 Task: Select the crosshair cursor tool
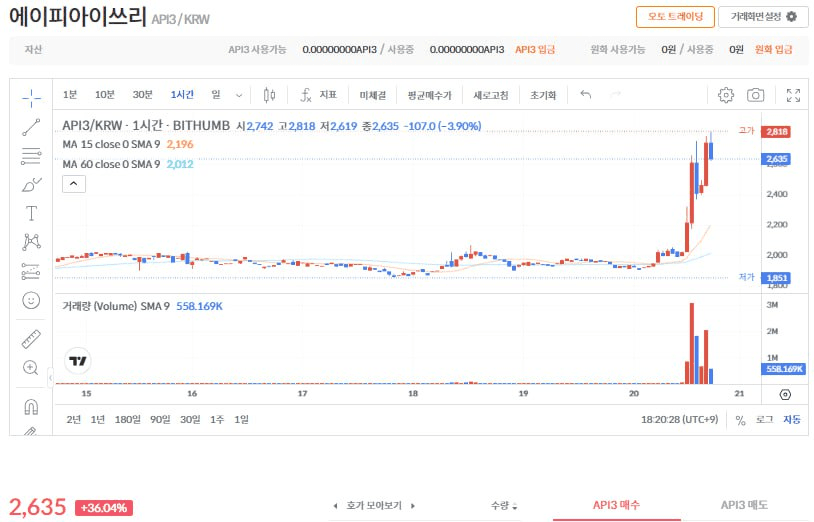pyautogui.click(x=31, y=97)
